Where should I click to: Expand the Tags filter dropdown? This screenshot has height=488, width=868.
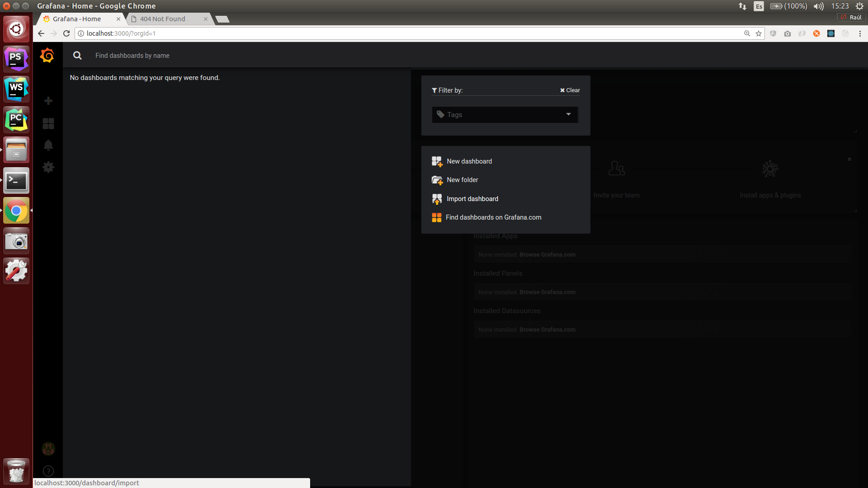pos(505,115)
